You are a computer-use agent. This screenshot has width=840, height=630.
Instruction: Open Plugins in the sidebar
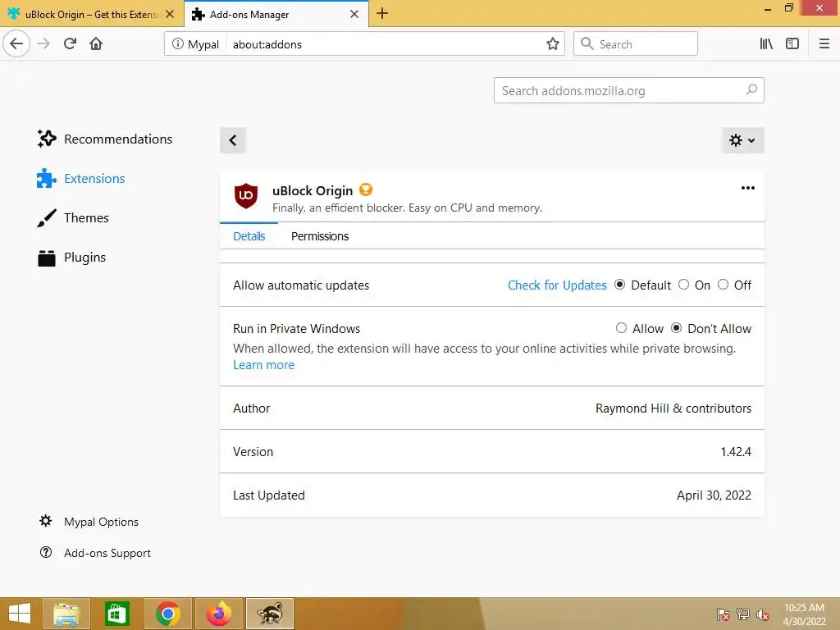[72, 258]
